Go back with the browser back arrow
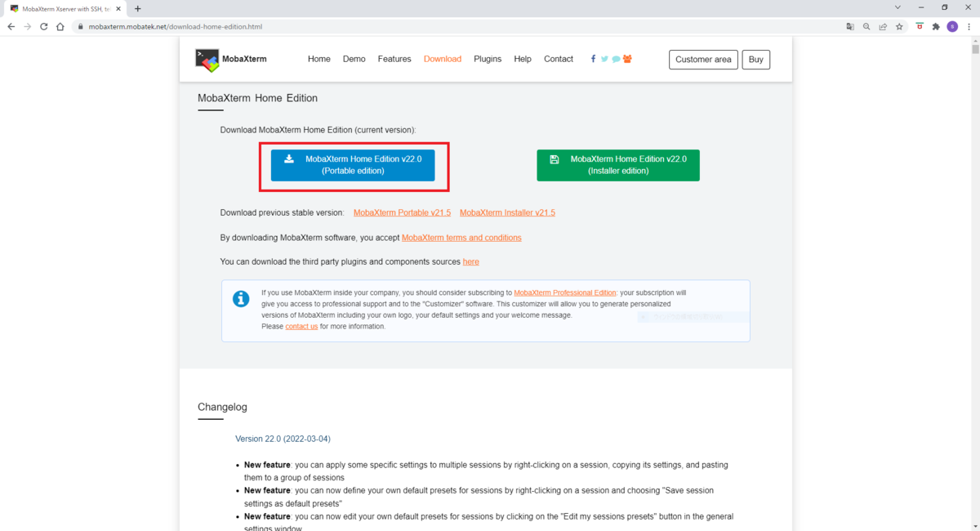Image resolution: width=980 pixels, height=531 pixels. [x=11, y=26]
